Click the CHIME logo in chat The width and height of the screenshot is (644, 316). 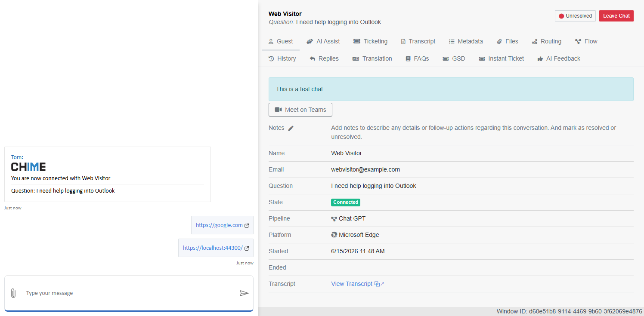pyautogui.click(x=28, y=167)
